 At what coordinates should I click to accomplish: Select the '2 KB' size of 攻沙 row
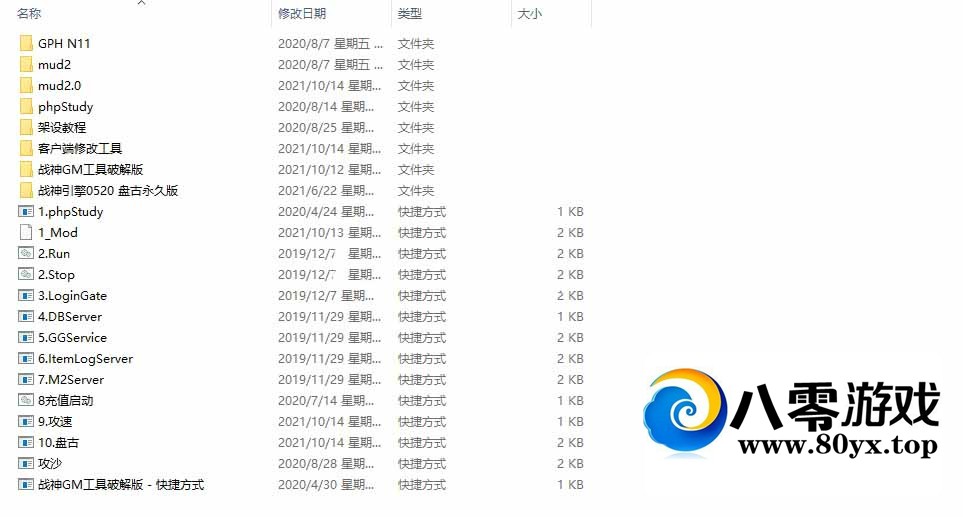570,464
